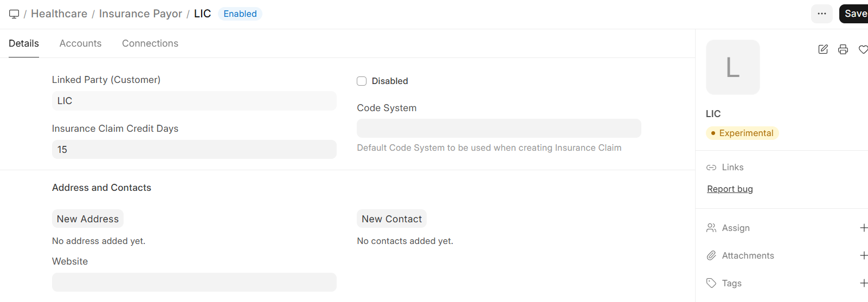This screenshot has width=868, height=302.
Task: Click the Assign label in sidebar
Action: click(736, 228)
